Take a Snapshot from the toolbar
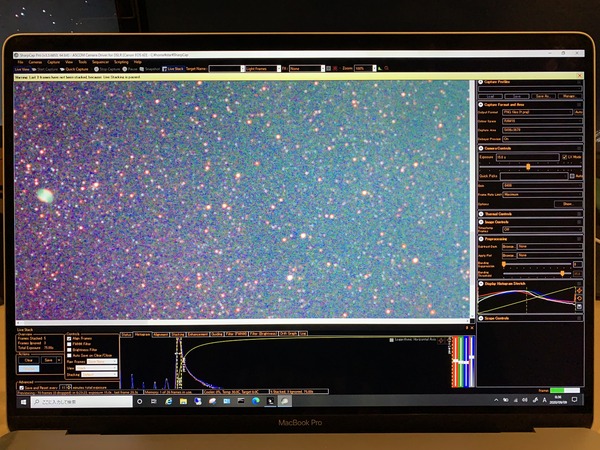The height and width of the screenshot is (450, 600). click(x=150, y=69)
